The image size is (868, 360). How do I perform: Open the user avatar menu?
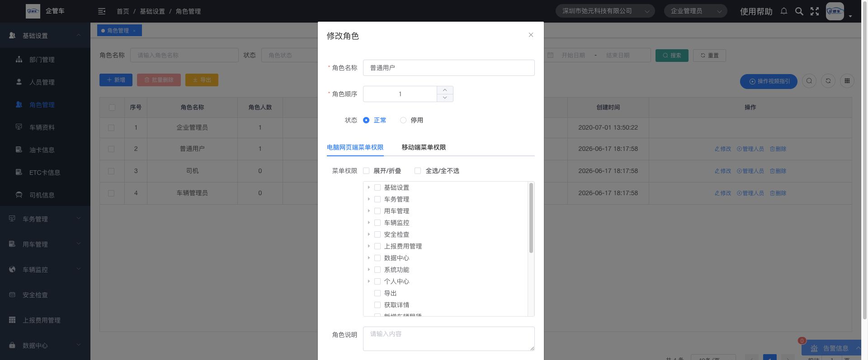click(x=835, y=11)
